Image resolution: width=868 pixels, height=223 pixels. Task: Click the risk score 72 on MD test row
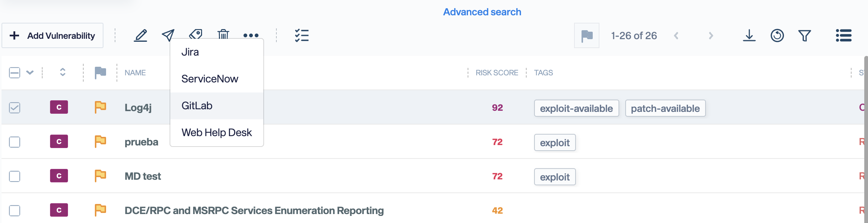pyautogui.click(x=497, y=176)
